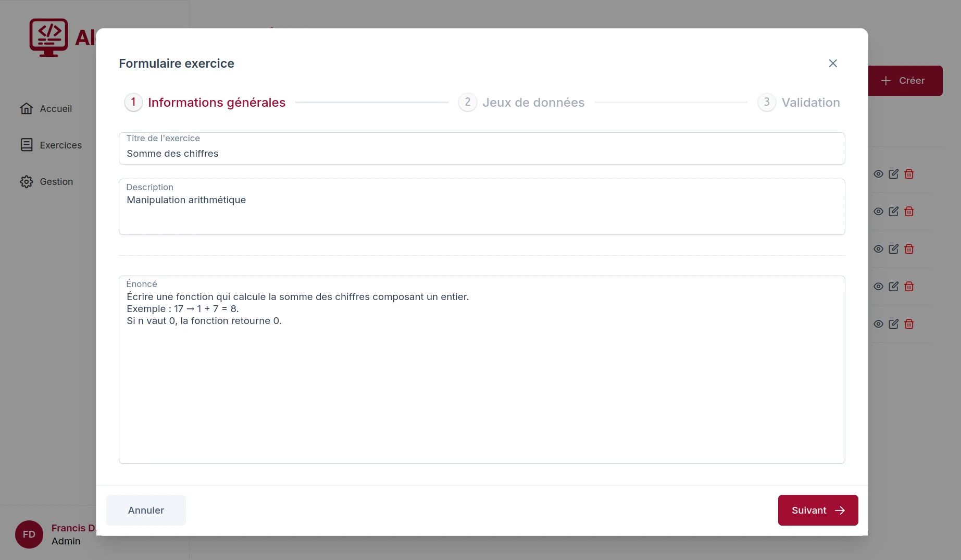The height and width of the screenshot is (560, 961).
Task: Edit the first exercise row
Action: coord(893,174)
